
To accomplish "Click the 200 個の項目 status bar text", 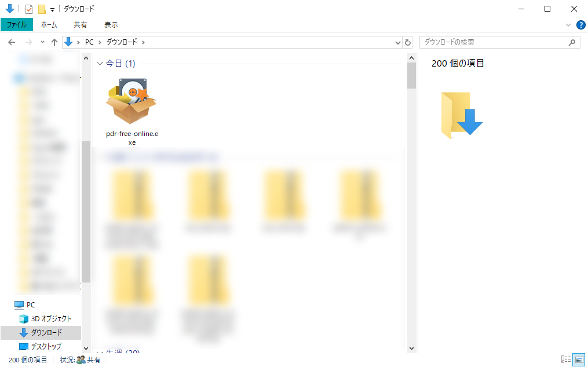I will (28, 360).
